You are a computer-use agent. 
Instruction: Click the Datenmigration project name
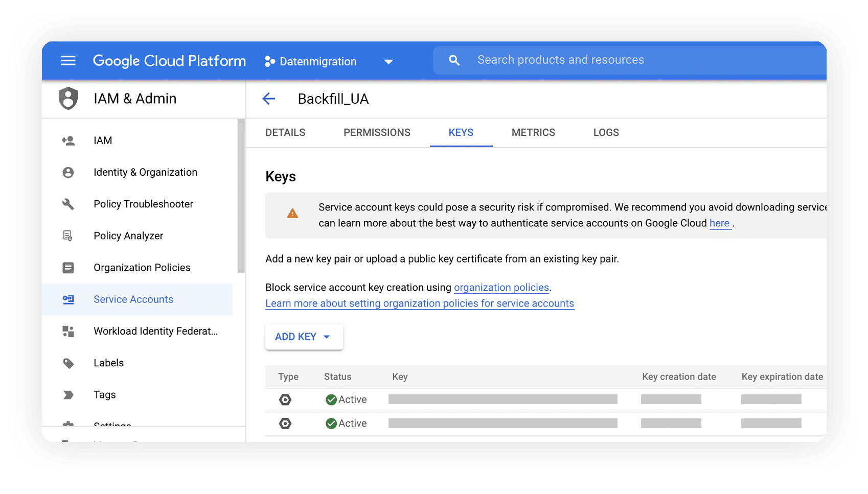pyautogui.click(x=318, y=62)
